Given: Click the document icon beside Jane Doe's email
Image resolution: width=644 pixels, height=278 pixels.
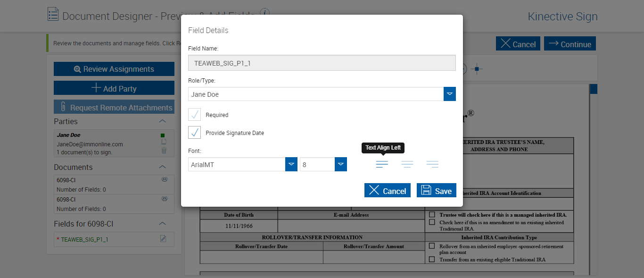Looking at the screenshot, I should pyautogui.click(x=164, y=143).
